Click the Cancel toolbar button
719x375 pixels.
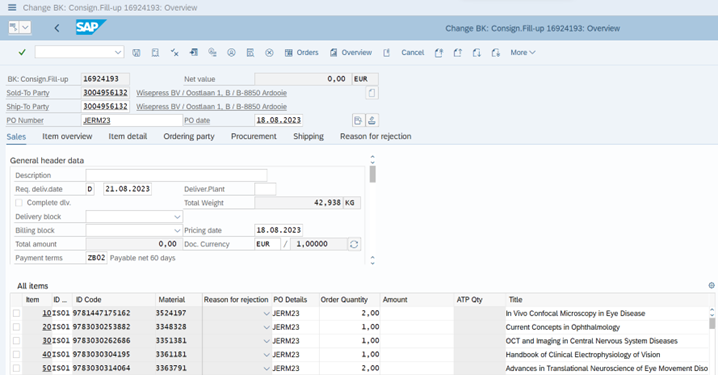pos(413,53)
